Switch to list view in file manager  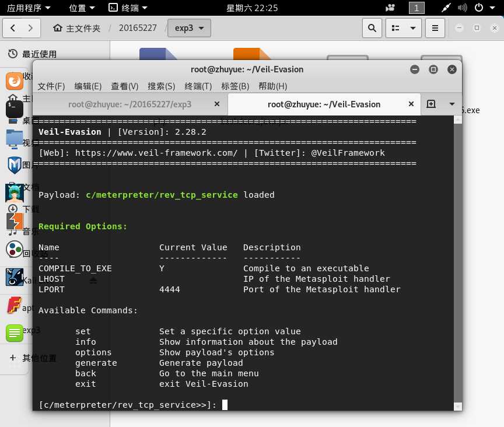pyautogui.click(x=395, y=28)
